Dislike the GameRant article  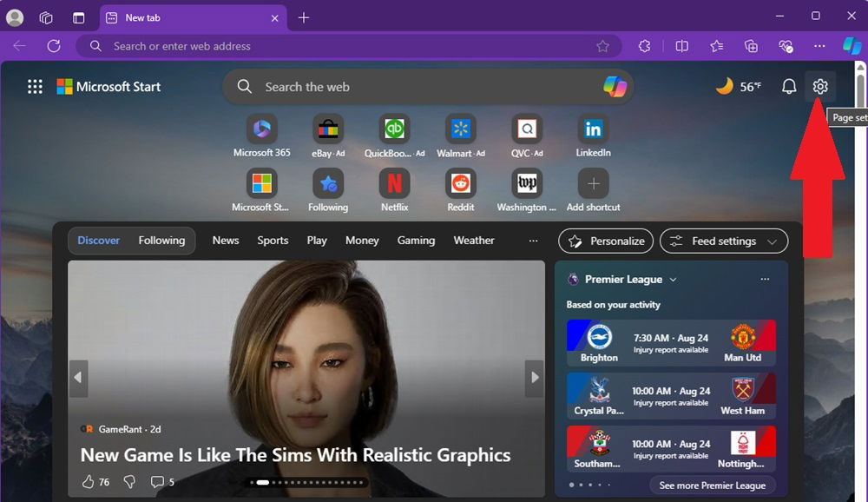click(x=128, y=481)
